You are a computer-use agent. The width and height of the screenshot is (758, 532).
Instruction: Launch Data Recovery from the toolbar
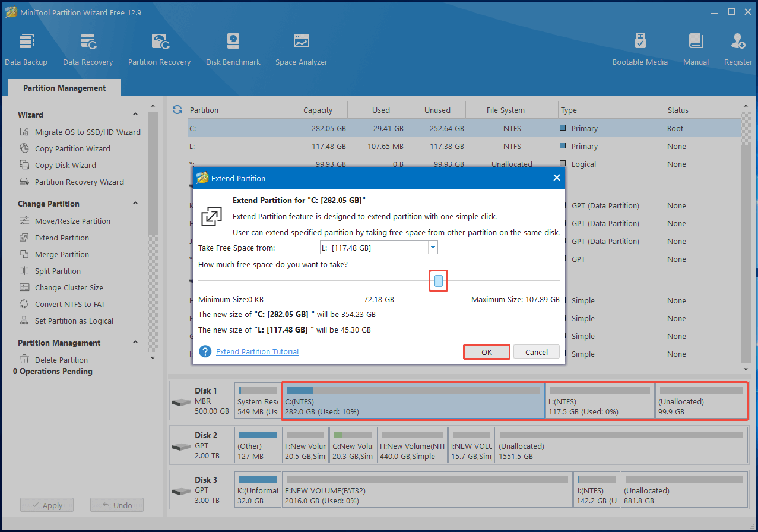tap(88, 49)
